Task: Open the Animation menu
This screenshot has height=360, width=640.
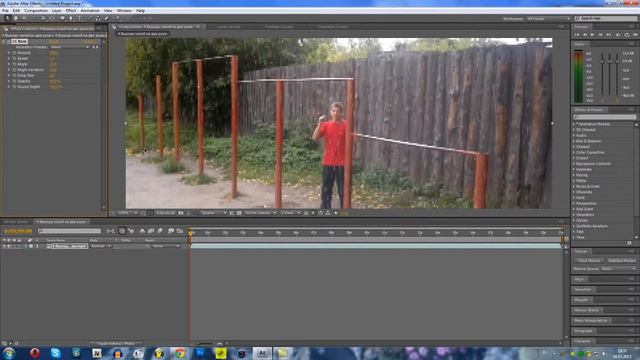Action: (90, 11)
